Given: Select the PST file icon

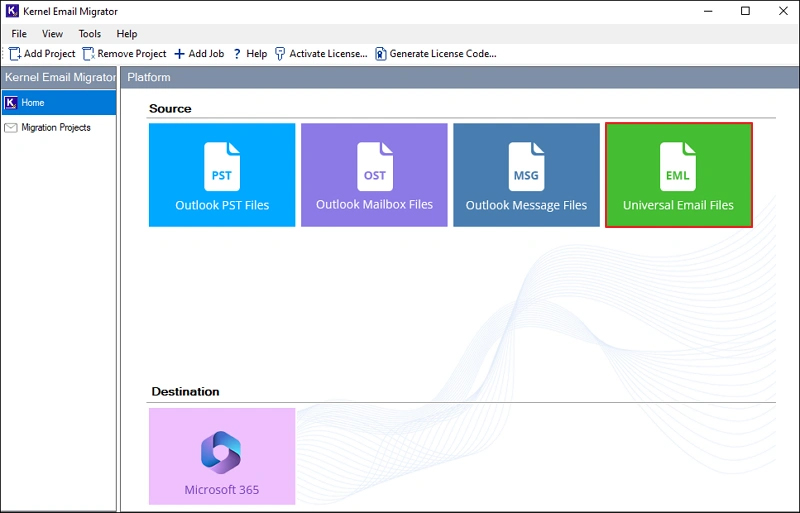Looking at the screenshot, I should 222,166.
